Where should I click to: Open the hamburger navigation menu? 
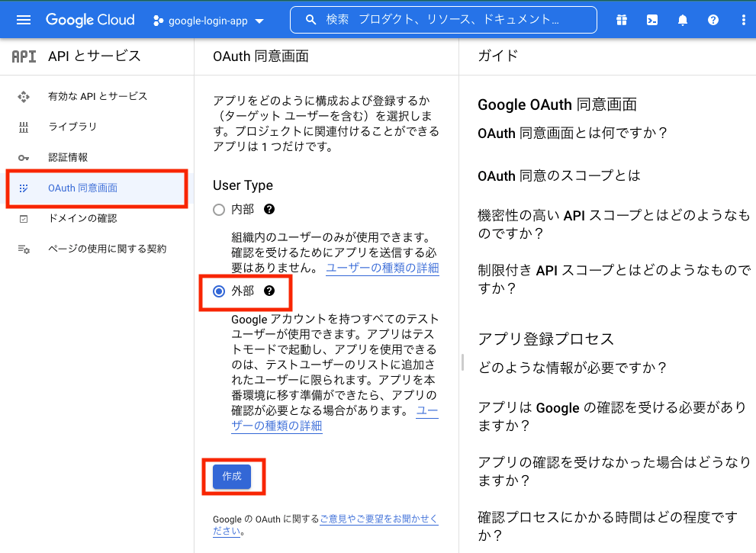23,20
